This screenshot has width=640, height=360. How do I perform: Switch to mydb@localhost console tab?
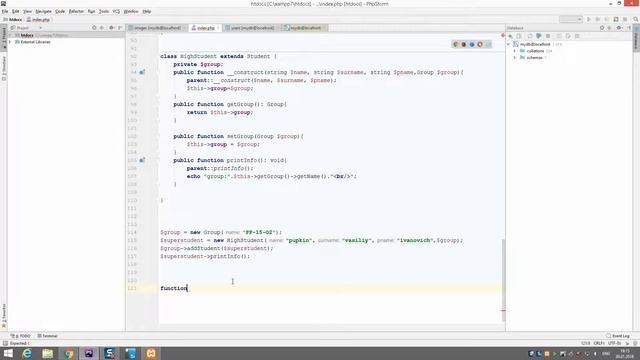coord(305,28)
